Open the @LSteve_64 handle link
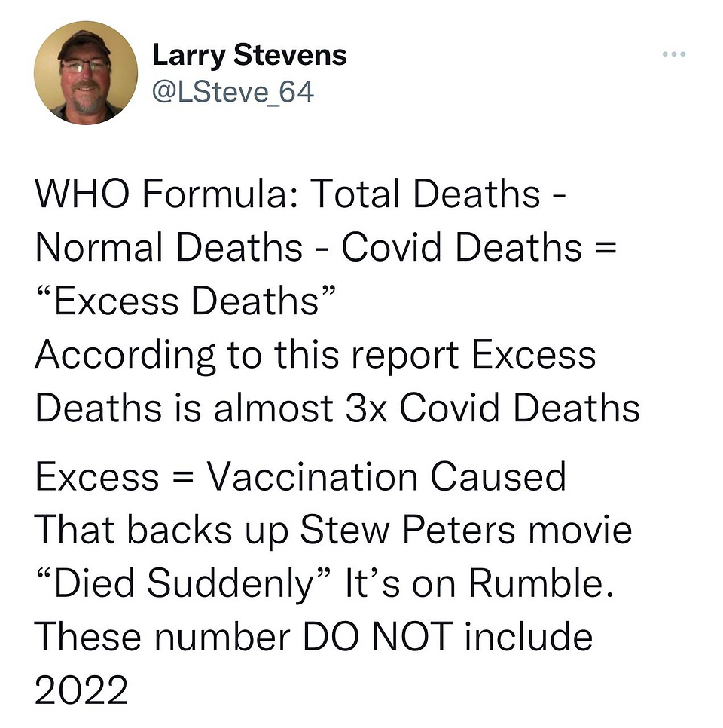 [x=233, y=92]
